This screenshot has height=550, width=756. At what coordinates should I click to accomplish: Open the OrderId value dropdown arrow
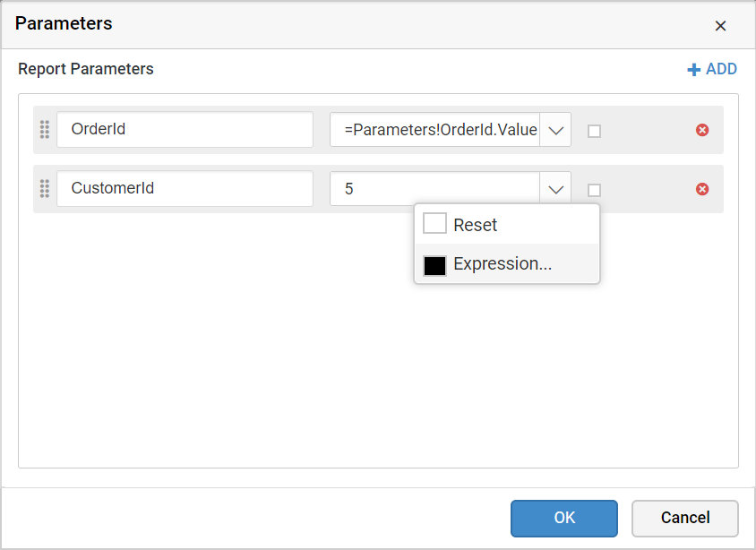pos(555,130)
